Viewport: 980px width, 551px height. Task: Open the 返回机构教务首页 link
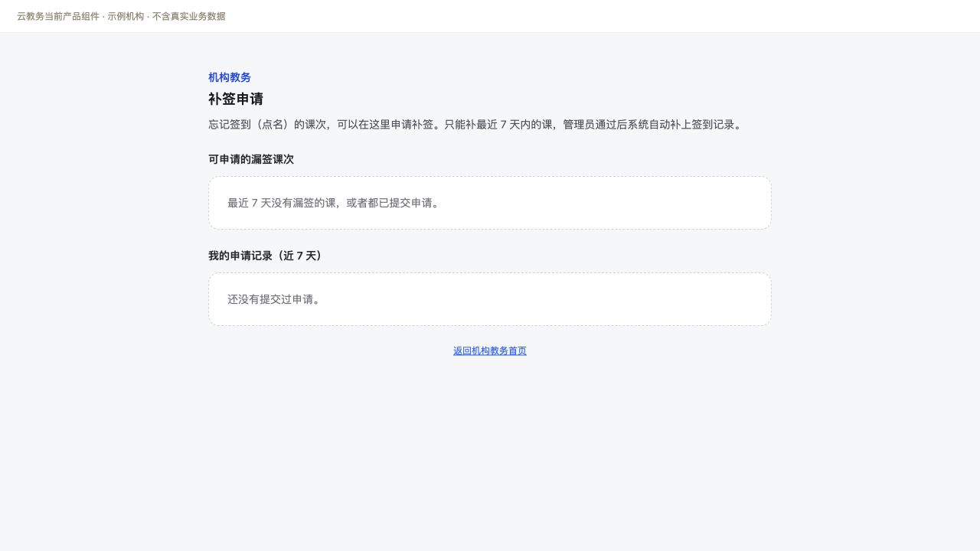(x=490, y=351)
